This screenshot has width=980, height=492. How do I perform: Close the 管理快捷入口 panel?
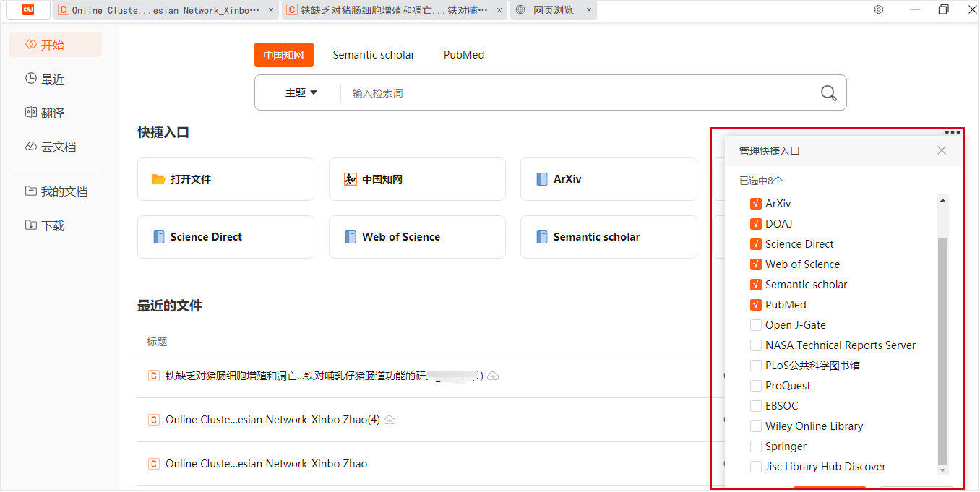pyautogui.click(x=942, y=150)
